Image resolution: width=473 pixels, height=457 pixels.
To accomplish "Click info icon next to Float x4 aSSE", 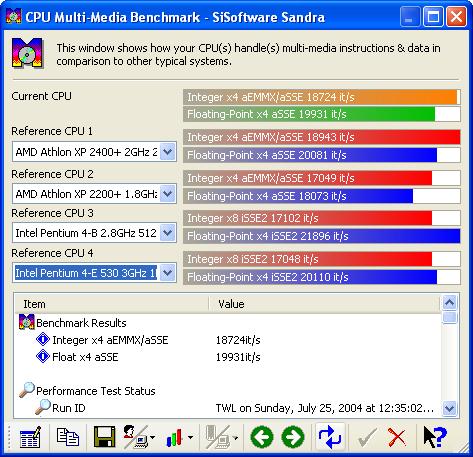I will tap(43, 356).
